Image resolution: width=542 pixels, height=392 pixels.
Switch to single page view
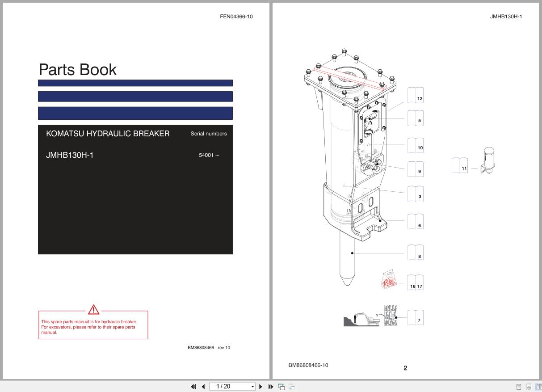(x=519, y=387)
